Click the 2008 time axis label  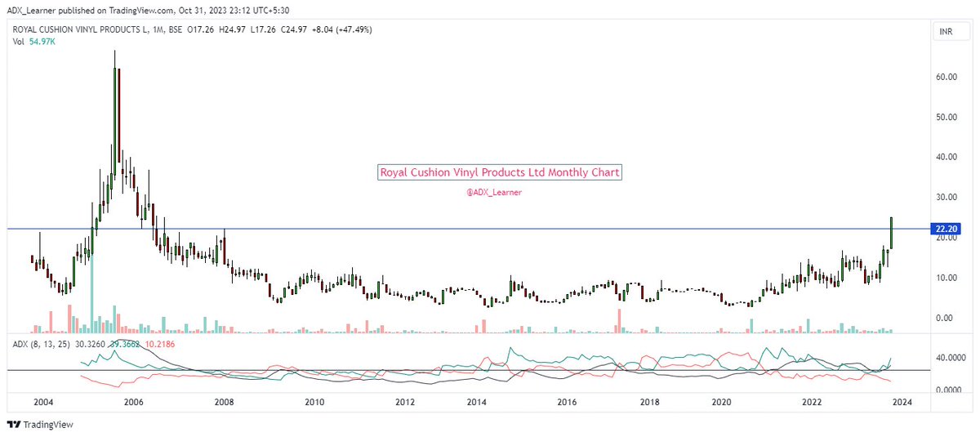224,403
